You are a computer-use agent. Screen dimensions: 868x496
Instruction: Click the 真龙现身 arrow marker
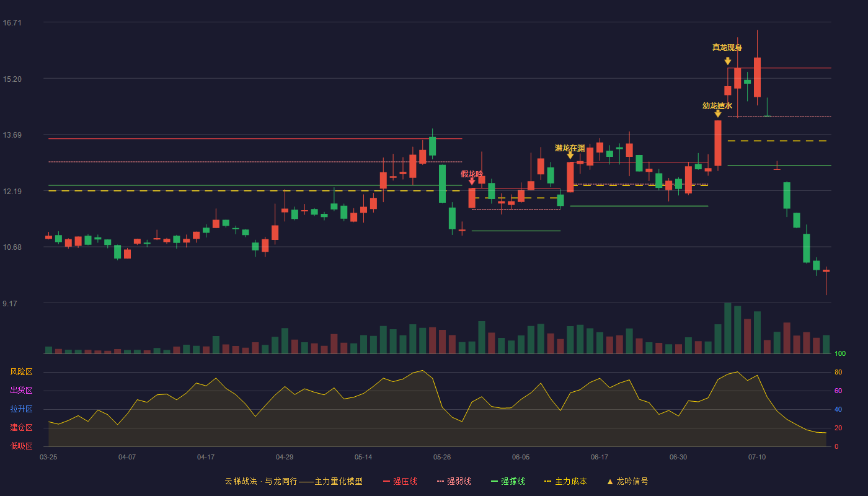coord(728,61)
